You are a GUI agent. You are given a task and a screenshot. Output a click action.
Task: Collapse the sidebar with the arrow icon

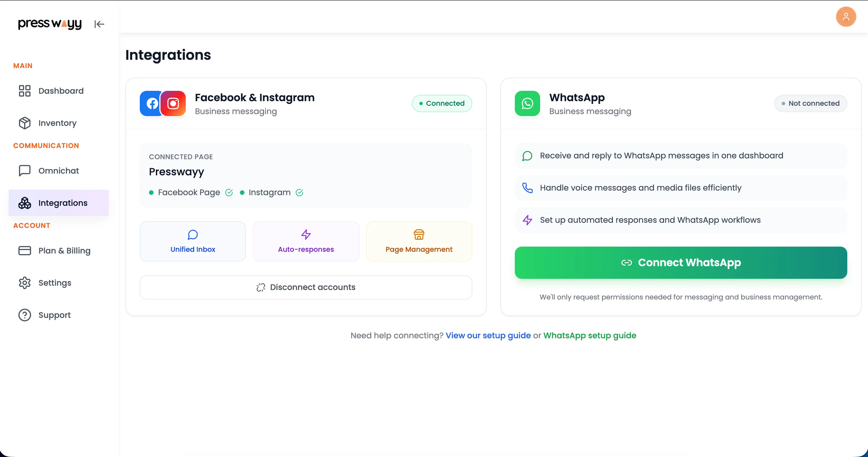click(x=99, y=24)
